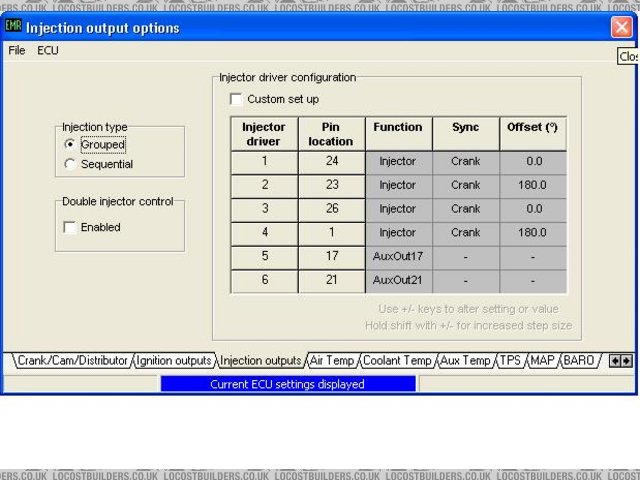This screenshot has height=480, width=640.
Task: Click Function cell for injector driver 1
Action: 399,162
